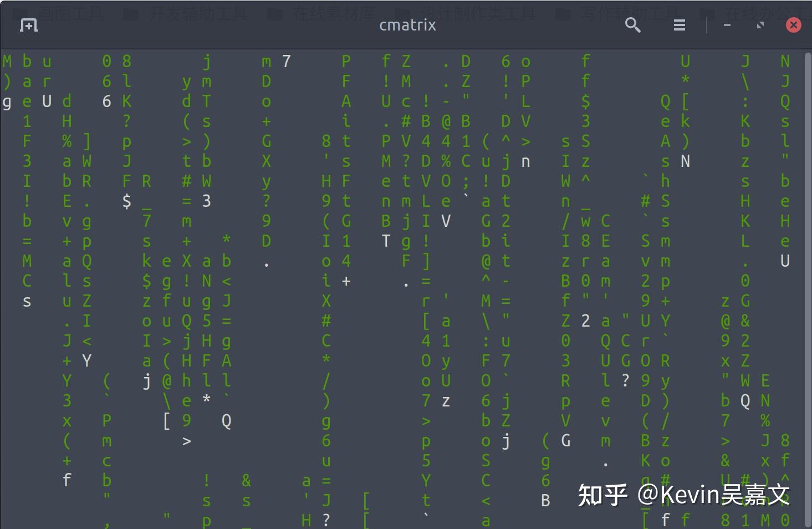Viewport: 812px width, 529px height.
Task: Close the cmatrix terminal
Action: tap(793, 25)
